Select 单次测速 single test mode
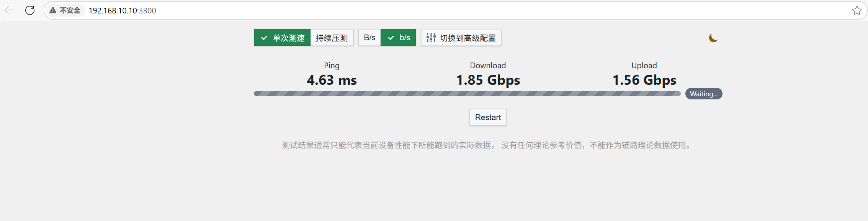This screenshot has height=221, width=868. [282, 38]
